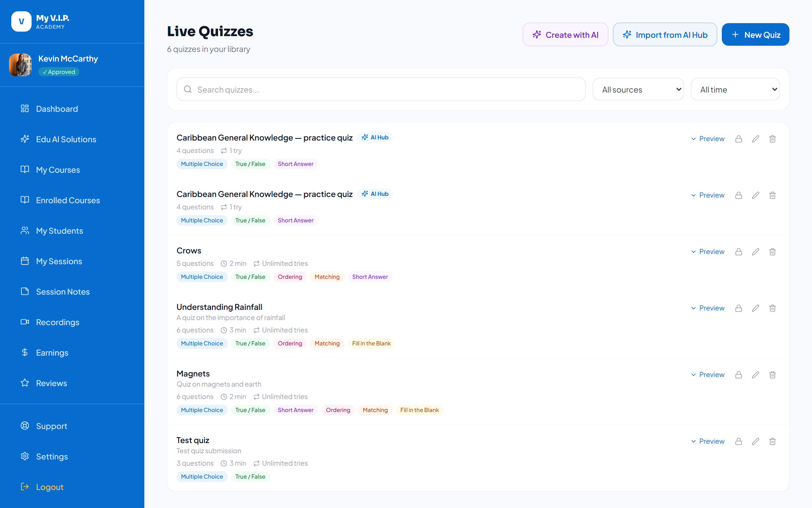This screenshot has height=508, width=812.
Task: Click the Recordings camera icon
Action: pos(25,322)
